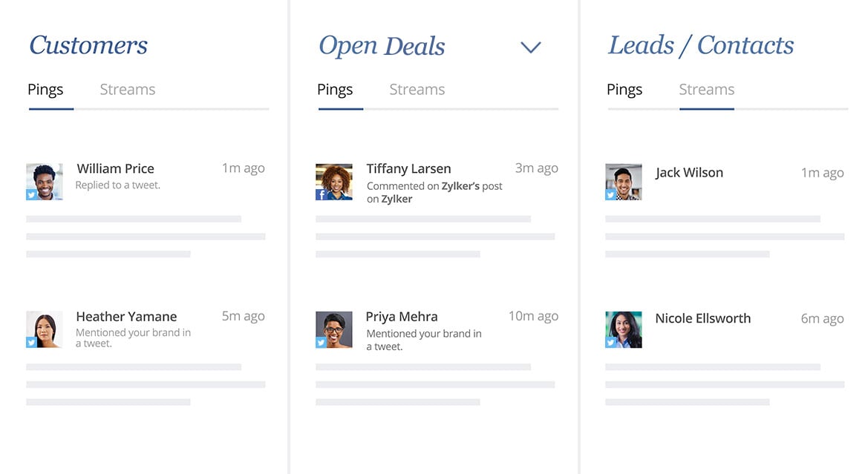
Task: Switch to Pings tab under Leads / Contacts
Action: [624, 90]
